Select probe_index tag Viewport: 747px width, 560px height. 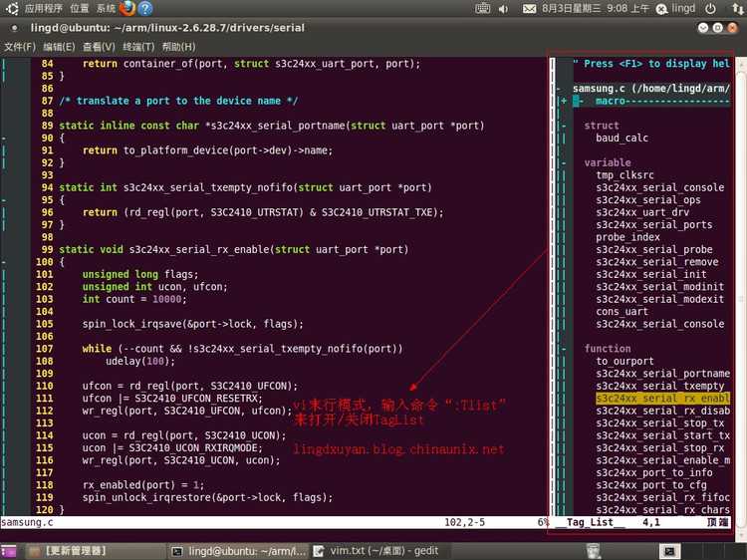tap(627, 237)
